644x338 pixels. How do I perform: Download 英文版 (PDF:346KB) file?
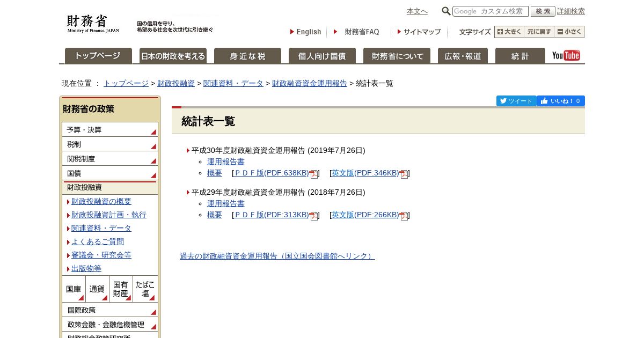pyautogui.click(x=365, y=173)
